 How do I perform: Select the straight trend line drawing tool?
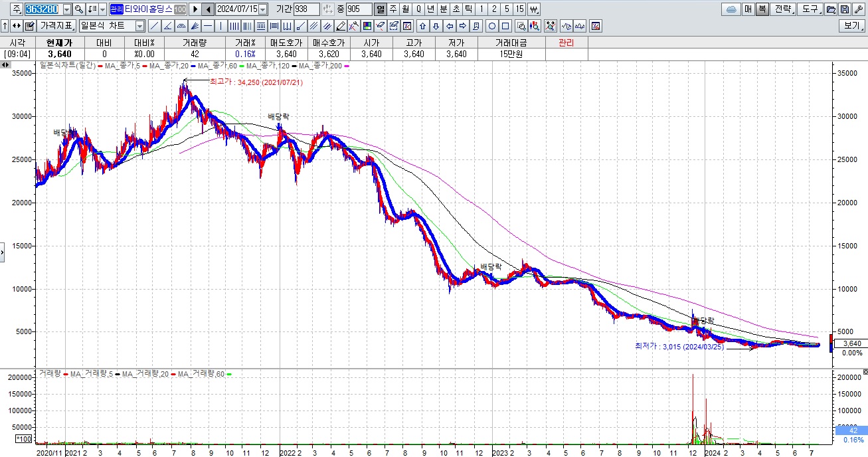point(154,26)
